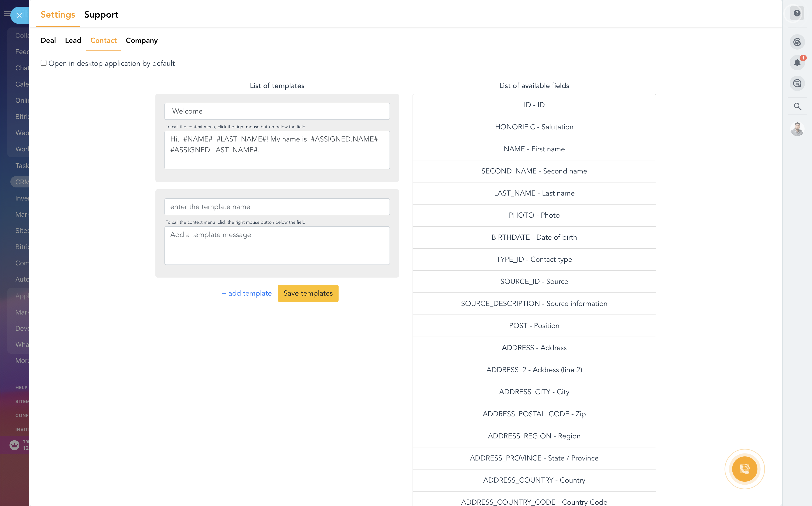The width and height of the screenshot is (812, 506).
Task: Click the add template link
Action: pyautogui.click(x=247, y=293)
